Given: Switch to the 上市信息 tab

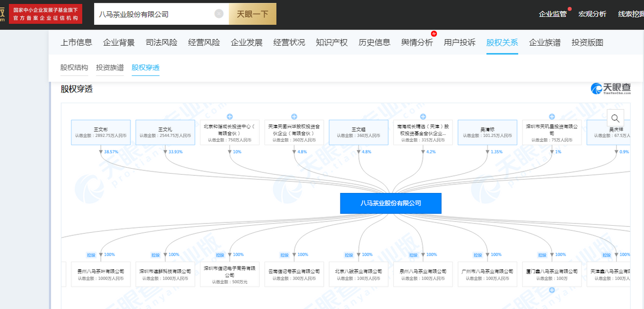Looking at the screenshot, I should tap(76, 42).
